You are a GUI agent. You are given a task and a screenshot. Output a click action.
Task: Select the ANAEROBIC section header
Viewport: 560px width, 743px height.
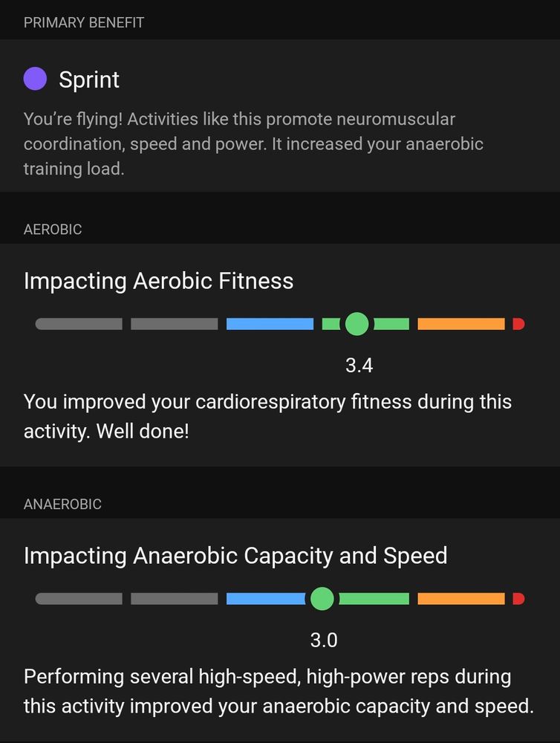tap(62, 504)
